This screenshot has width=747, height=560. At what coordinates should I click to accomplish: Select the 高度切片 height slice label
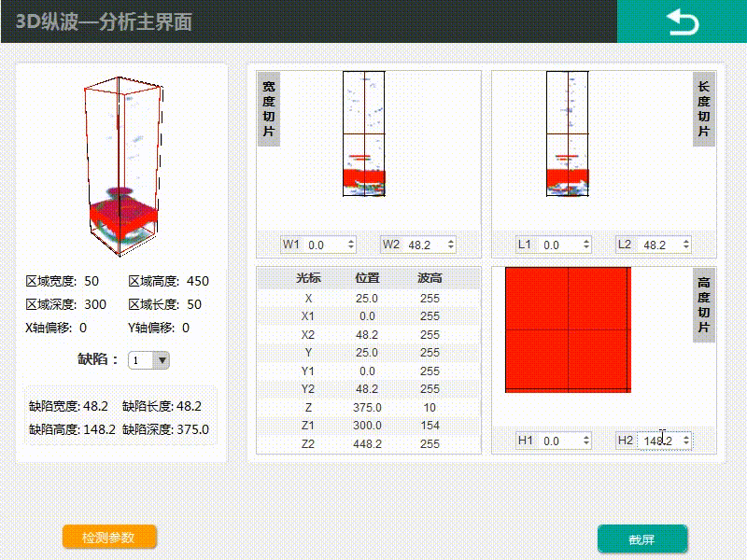[704, 304]
